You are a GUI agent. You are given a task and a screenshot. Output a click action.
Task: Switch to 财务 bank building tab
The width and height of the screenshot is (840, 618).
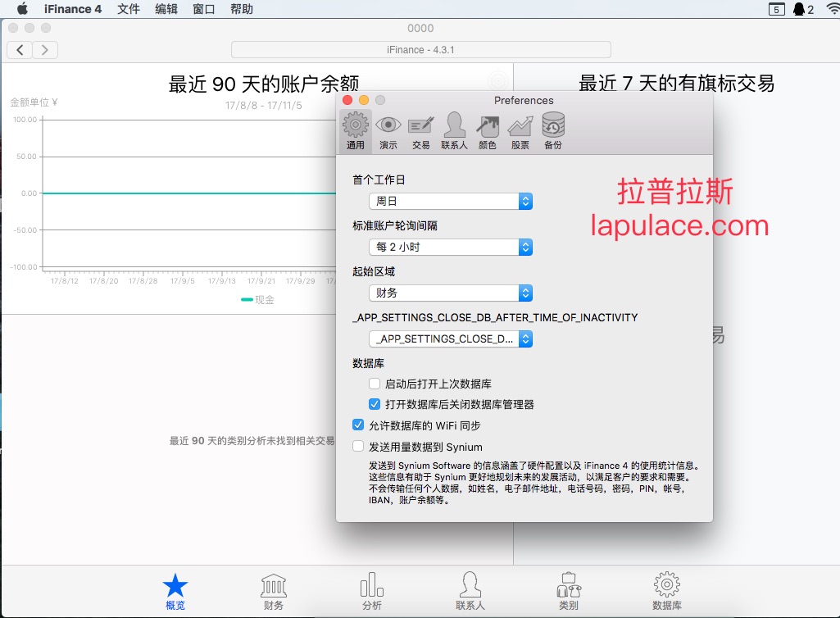[x=274, y=592]
